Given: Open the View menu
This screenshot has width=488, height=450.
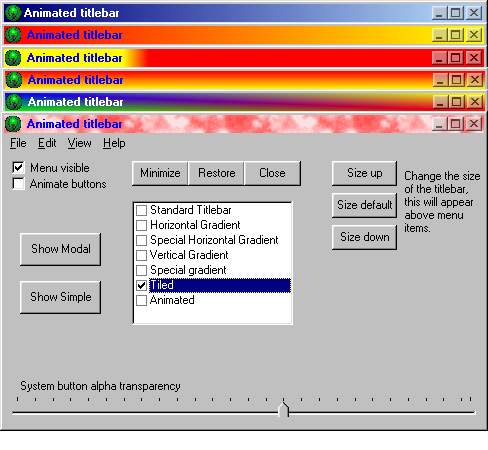Looking at the screenshot, I should (79, 143).
